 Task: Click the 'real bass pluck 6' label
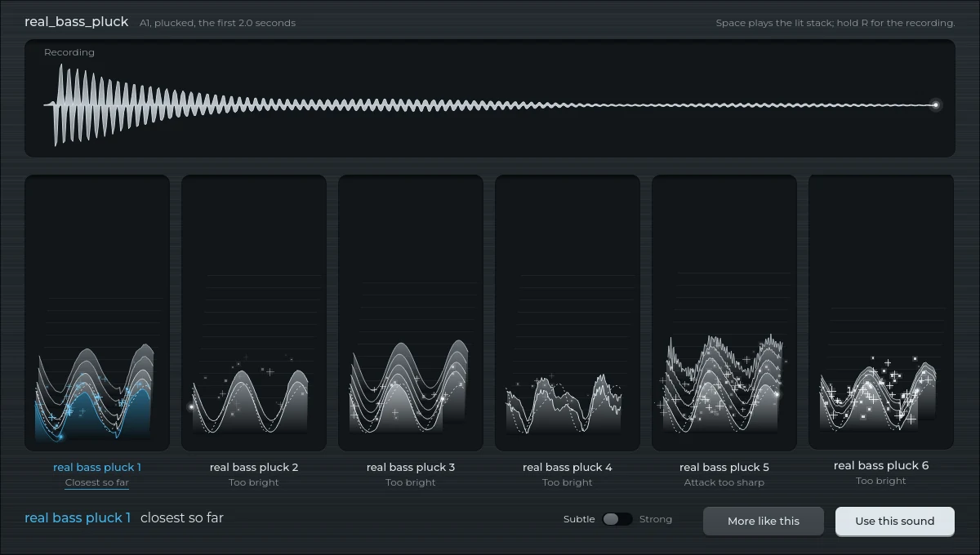[881, 465]
